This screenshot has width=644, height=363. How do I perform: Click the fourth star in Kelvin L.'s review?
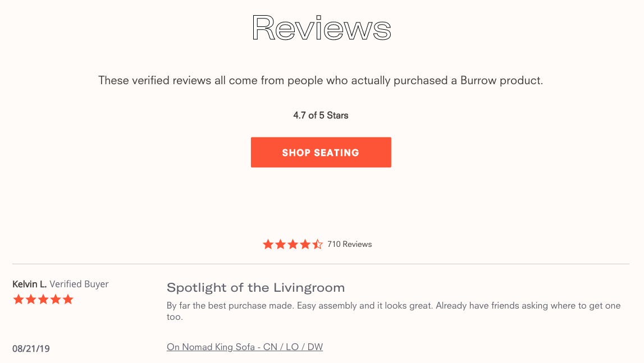[56, 300]
